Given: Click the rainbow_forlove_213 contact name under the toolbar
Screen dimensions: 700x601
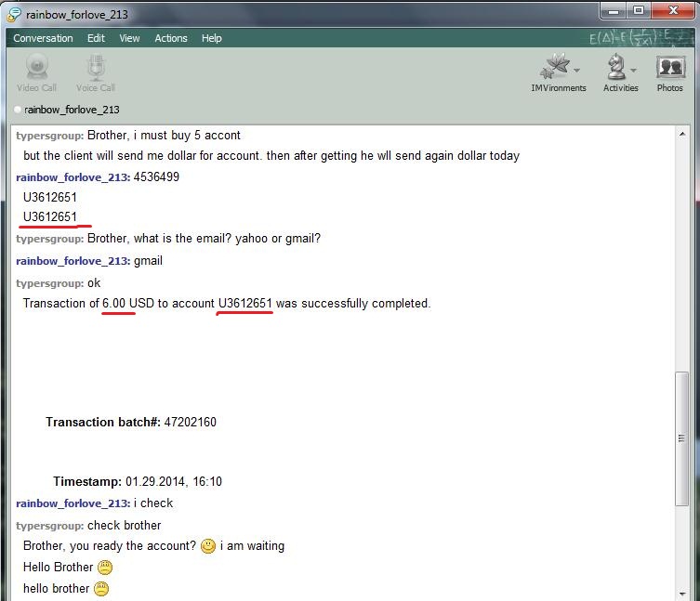Looking at the screenshot, I should 72,110.
